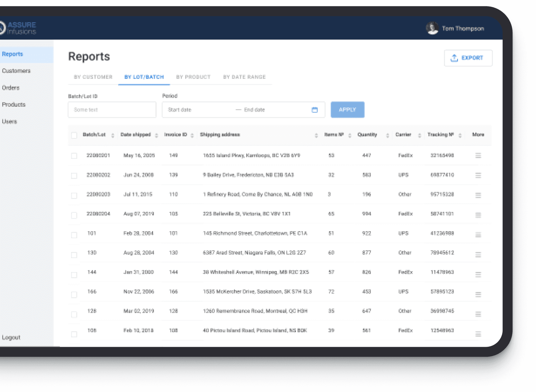The width and height of the screenshot is (536, 392).
Task: Click the Batch/Lot ID text field
Action: click(112, 110)
